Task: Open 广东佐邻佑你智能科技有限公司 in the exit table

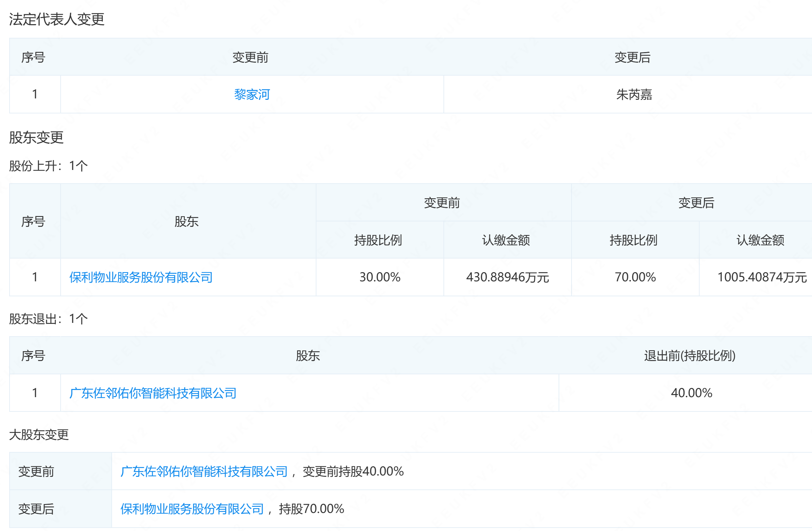Action: coord(153,393)
